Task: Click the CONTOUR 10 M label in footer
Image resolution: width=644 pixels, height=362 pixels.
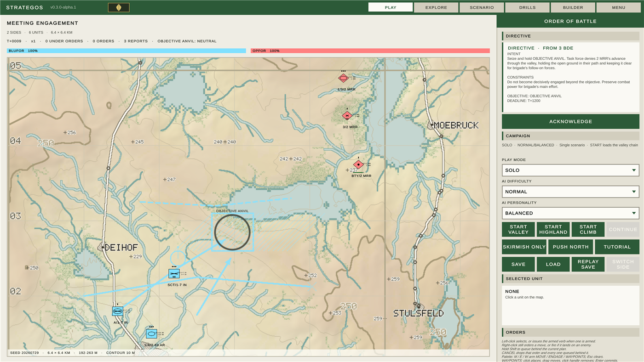Action: click(121, 353)
